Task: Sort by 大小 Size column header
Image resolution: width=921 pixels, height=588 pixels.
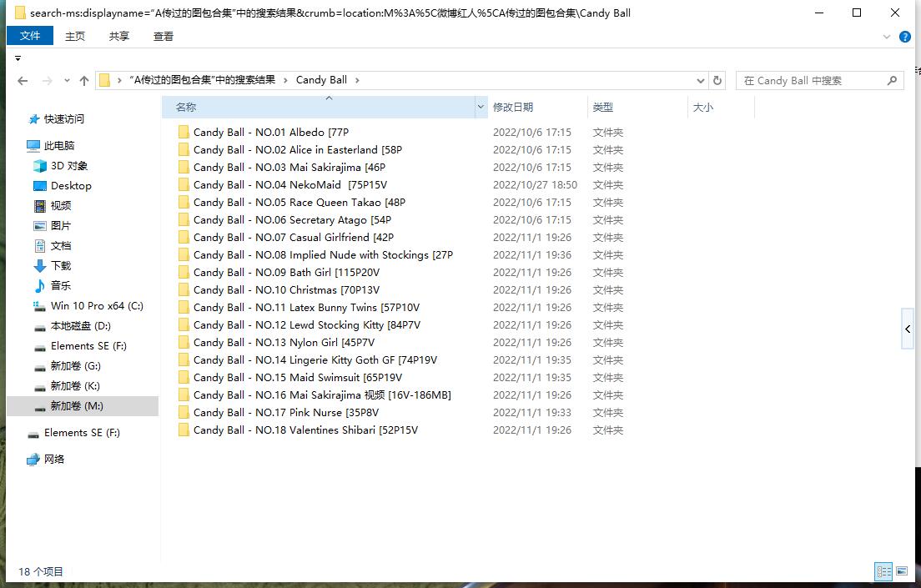Action: point(721,107)
